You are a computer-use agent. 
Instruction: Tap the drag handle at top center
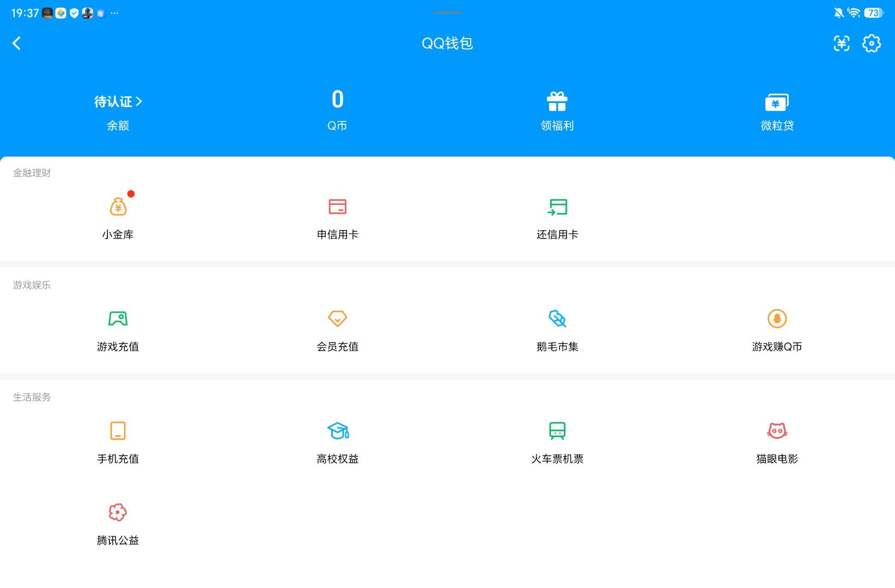pos(447,13)
